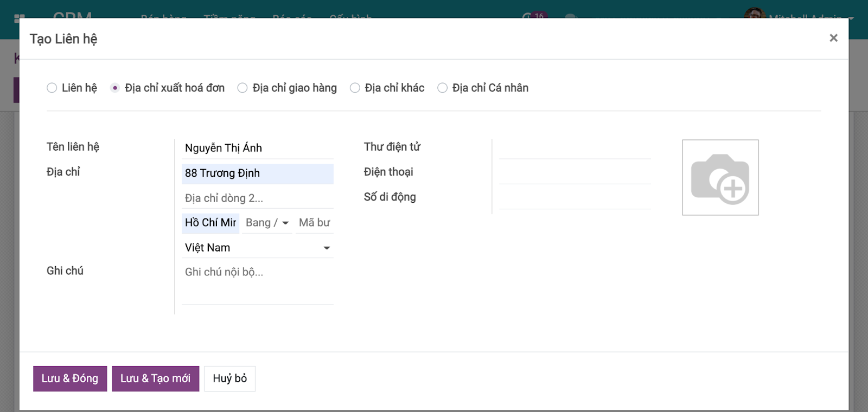Click the Tên liên hệ label
Image resolution: width=868 pixels, height=412 pixels.
[x=73, y=147]
